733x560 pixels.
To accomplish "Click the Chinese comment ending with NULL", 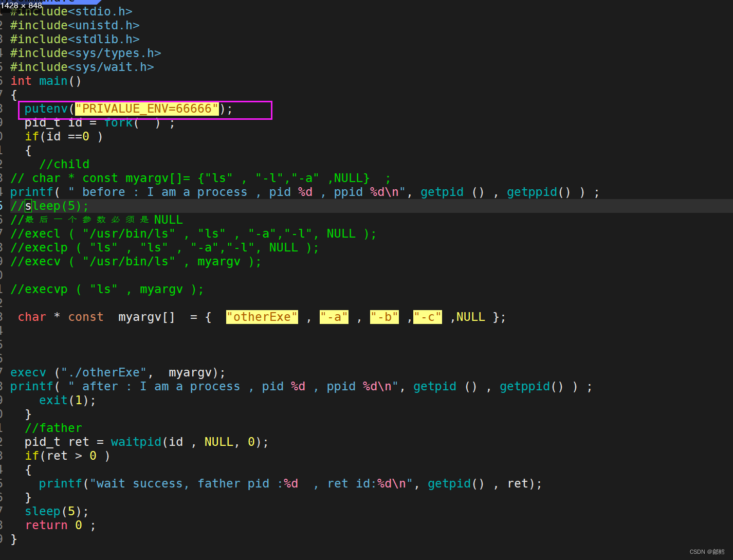I will click(97, 220).
